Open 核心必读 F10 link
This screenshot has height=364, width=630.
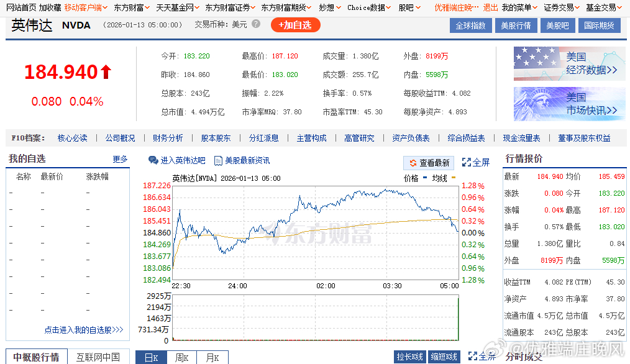pos(72,138)
